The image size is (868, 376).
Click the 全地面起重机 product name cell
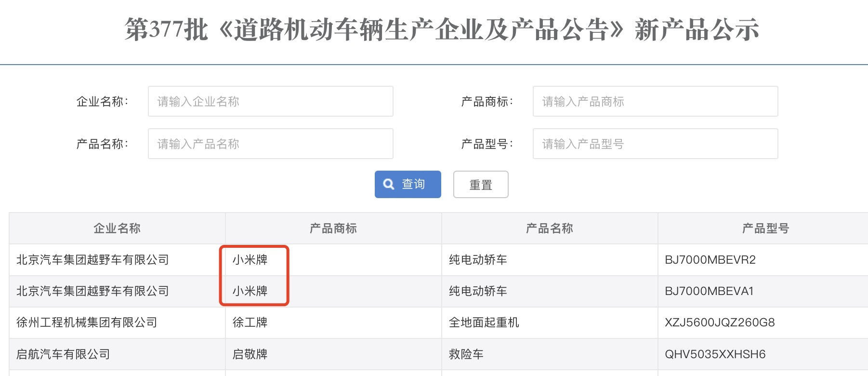pyautogui.click(x=484, y=322)
